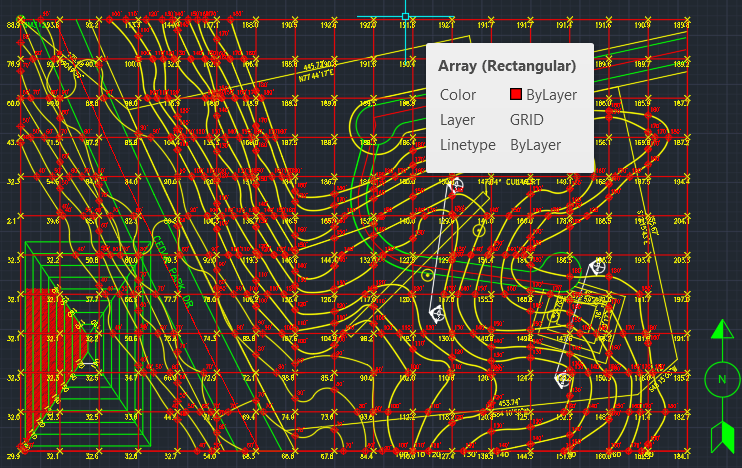Select the CEDAR PARK DR road label
Image resolution: width=742 pixels, height=468 pixels.
[173, 272]
